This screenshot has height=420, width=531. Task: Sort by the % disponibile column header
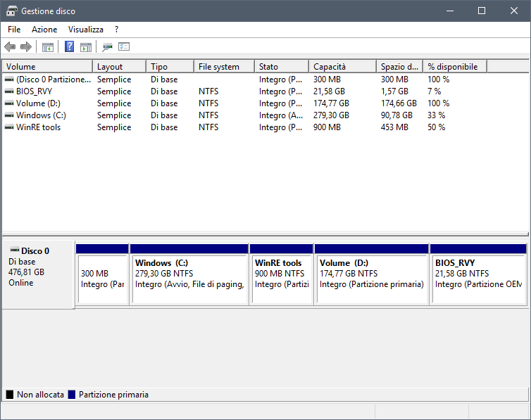pyautogui.click(x=455, y=67)
